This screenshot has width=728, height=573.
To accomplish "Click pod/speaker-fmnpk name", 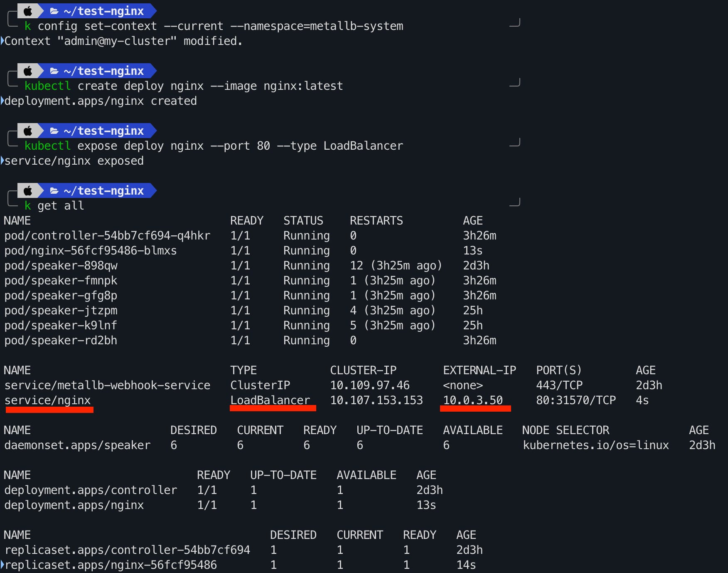I will 61,281.
